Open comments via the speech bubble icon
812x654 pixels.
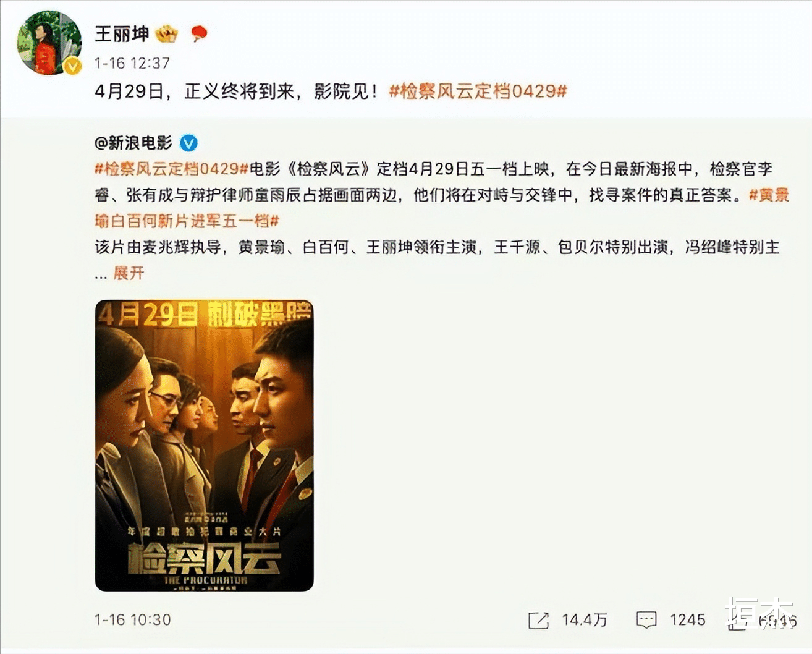click(646, 621)
